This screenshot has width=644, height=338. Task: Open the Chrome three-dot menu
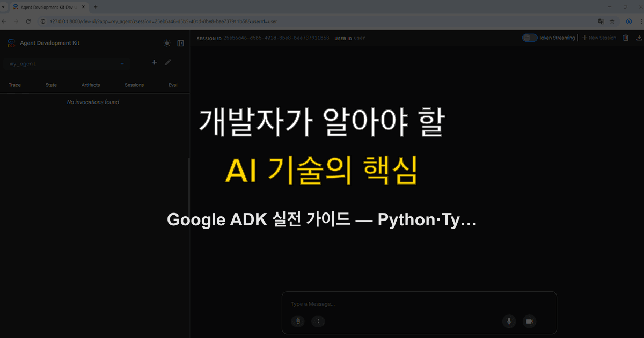point(640,21)
